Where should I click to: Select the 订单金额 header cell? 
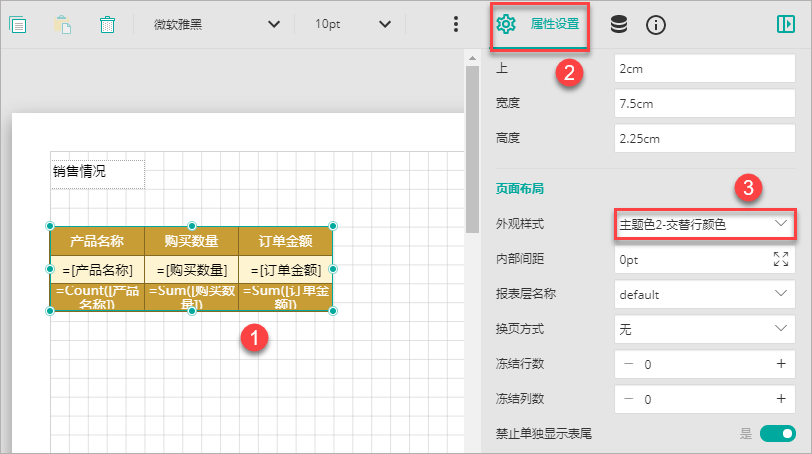285,241
